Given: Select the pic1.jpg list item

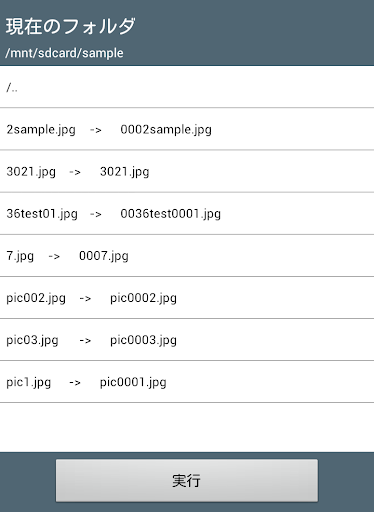Looking at the screenshot, I should tap(187, 382).
